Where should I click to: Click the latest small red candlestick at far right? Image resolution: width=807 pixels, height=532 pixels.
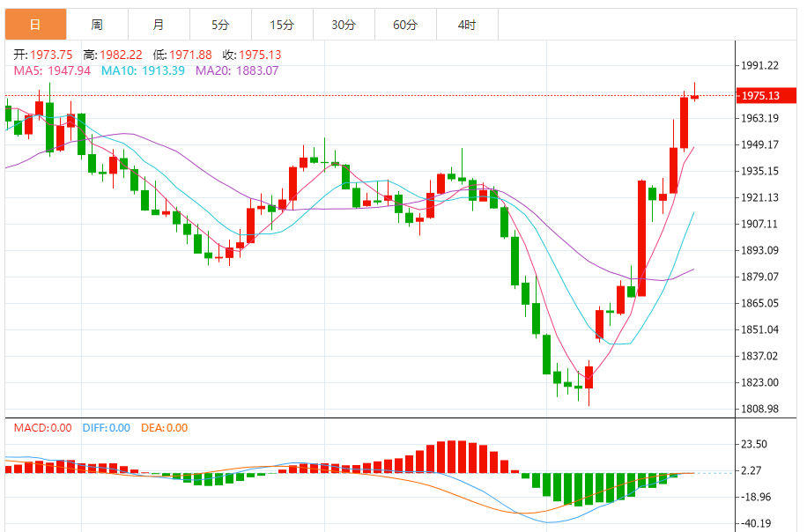tap(694, 96)
